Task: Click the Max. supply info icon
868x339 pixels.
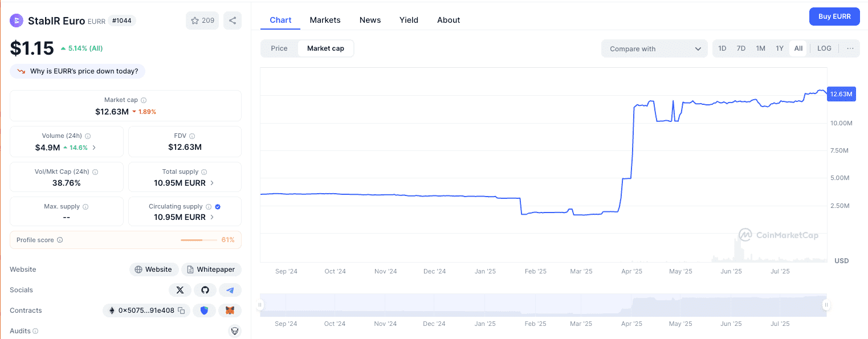Action: tap(86, 207)
